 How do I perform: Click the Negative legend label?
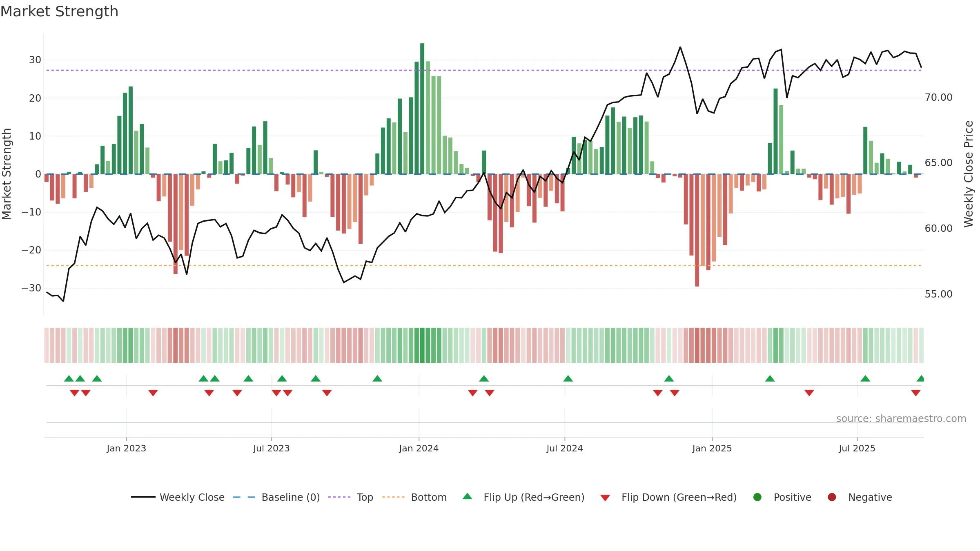[x=870, y=497]
